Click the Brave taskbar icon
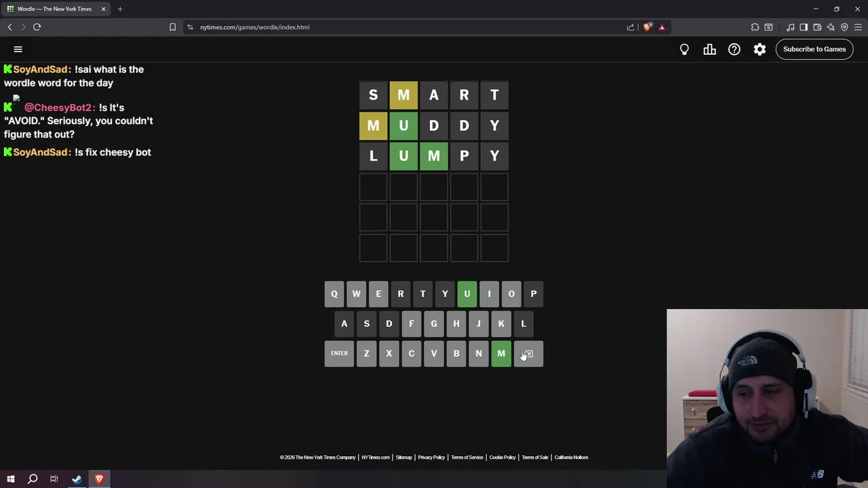This screenshot has height=488, width=868. [x=99, y=479]
